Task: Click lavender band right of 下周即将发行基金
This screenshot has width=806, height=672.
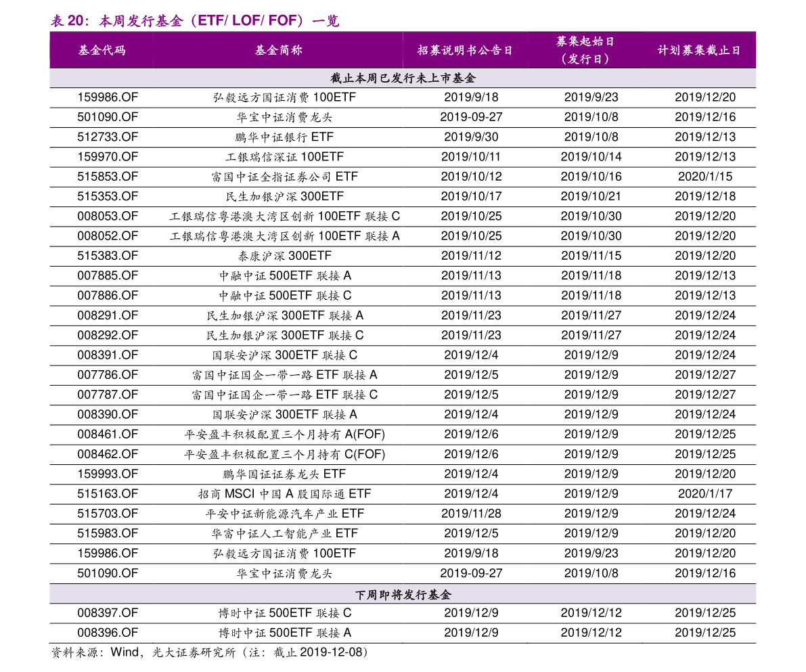Action: tap(609, 594)
